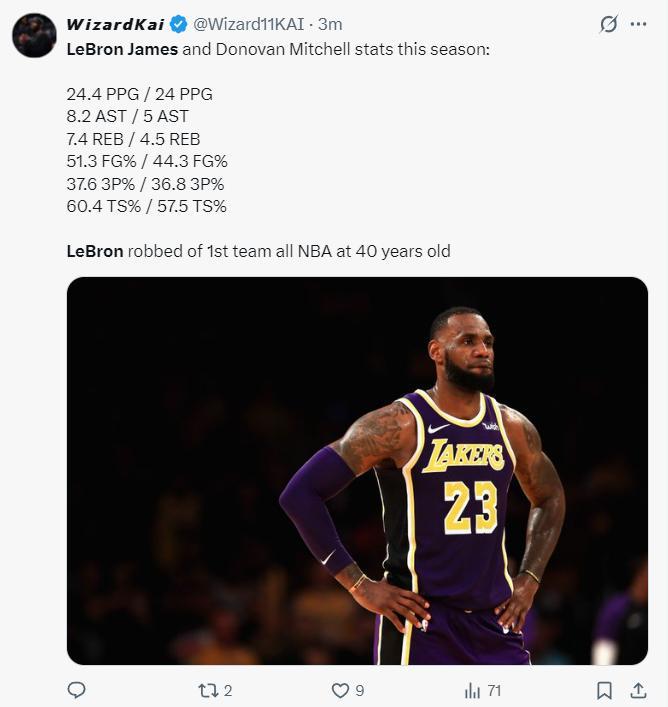Open the LeBron Lakers photo

point(357,470)
